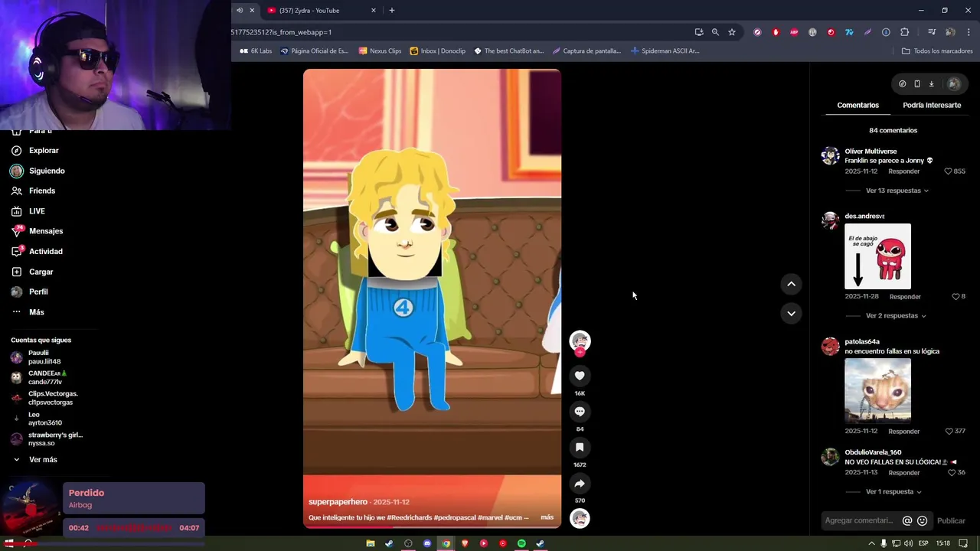
Task: Expand Ver 13 respuestas replies
Action: (x=897, y=191)
